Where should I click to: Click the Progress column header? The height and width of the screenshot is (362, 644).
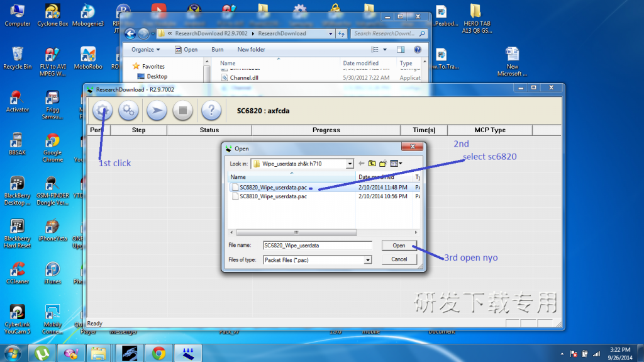(326, 130)
